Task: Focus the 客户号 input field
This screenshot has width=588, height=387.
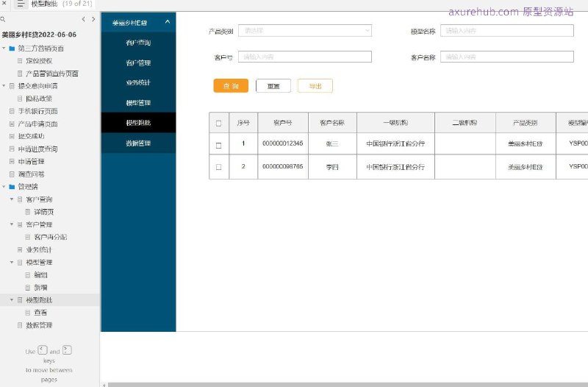Action: tap(305, 57)
